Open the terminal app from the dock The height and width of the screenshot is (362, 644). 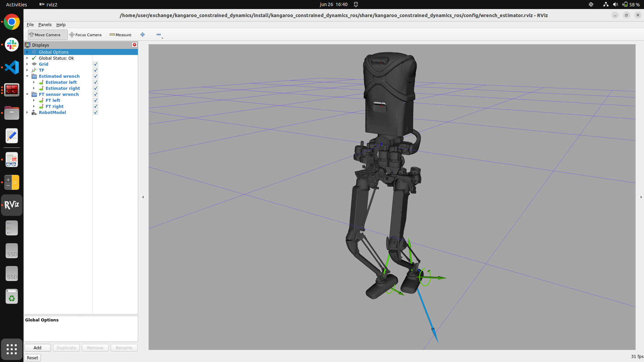[12, 90]
